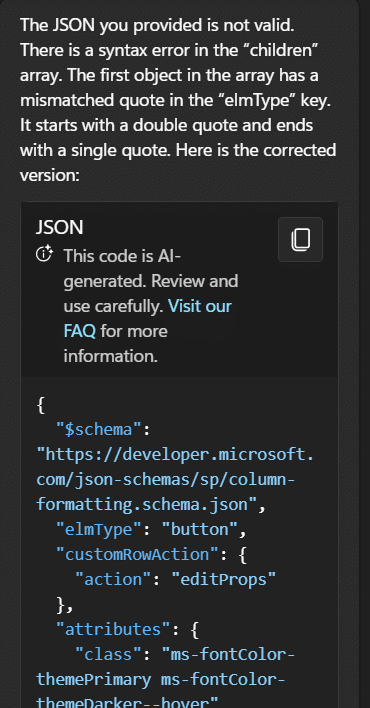Click the developer.microsoft.com schema URL string
This screenshot has height=708, width=370.
tap(175, 479)
